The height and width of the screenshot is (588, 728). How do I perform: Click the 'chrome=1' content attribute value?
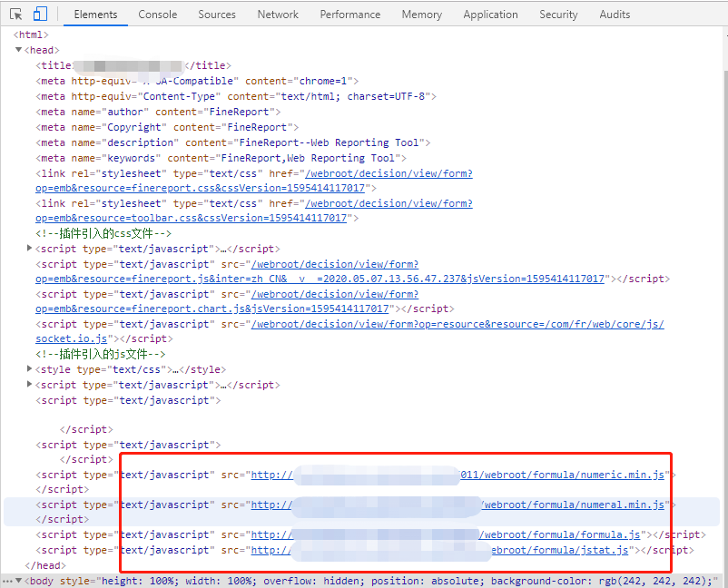click(x=322, y=81)
